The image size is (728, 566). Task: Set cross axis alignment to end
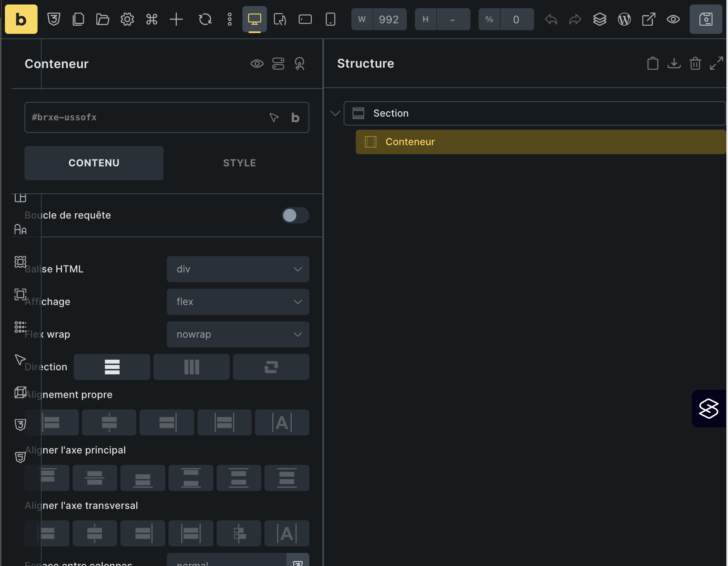pyautogui.click(x=143, y=533)
